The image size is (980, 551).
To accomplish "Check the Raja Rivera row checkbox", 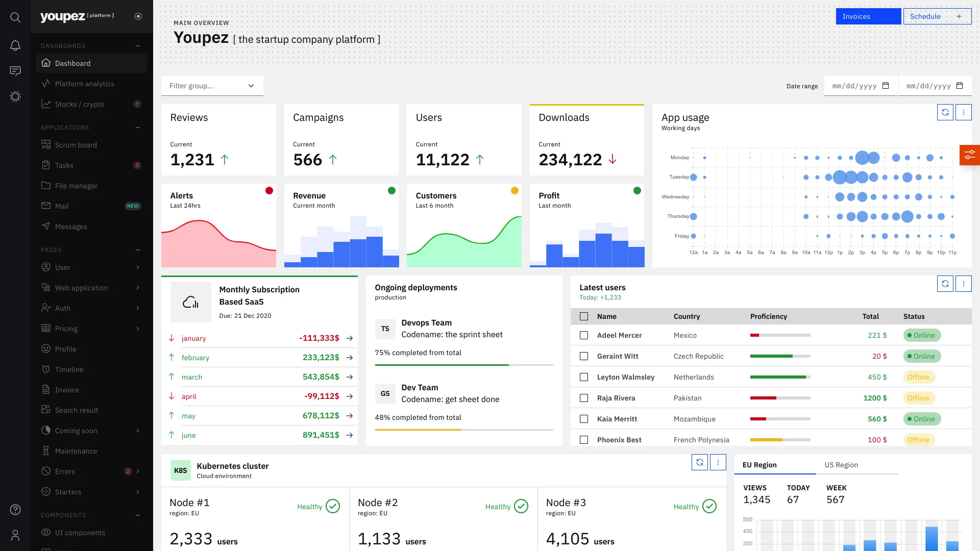I will click(x=584, y=398).
